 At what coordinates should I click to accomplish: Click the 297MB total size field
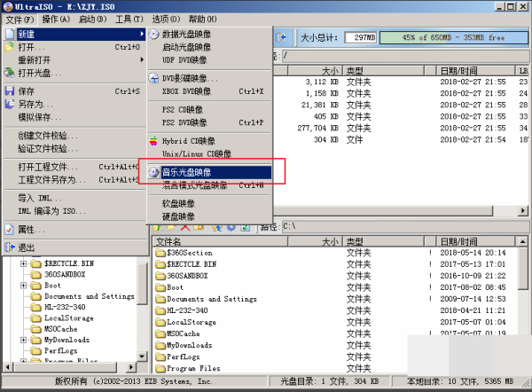[360, 37]
